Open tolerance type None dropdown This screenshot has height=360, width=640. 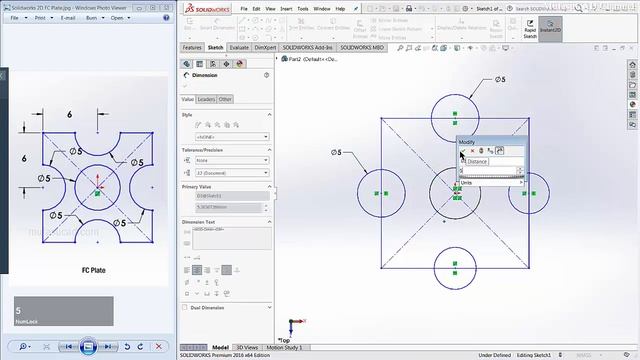[232, 160]
